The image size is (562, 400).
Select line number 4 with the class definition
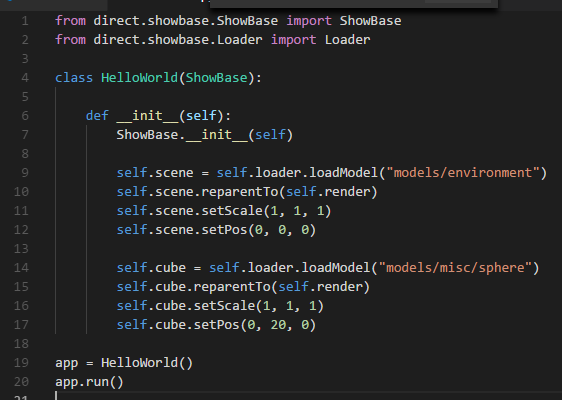click(25, 78)
